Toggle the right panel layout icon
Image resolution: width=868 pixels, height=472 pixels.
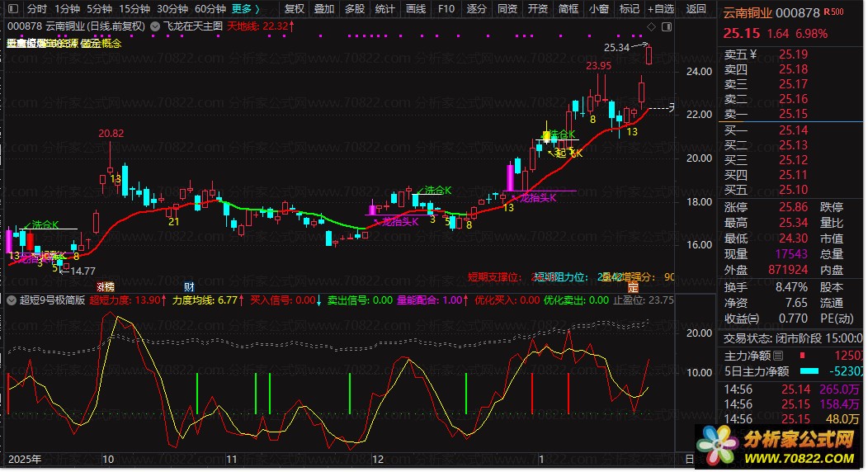(x=667, y=26)
